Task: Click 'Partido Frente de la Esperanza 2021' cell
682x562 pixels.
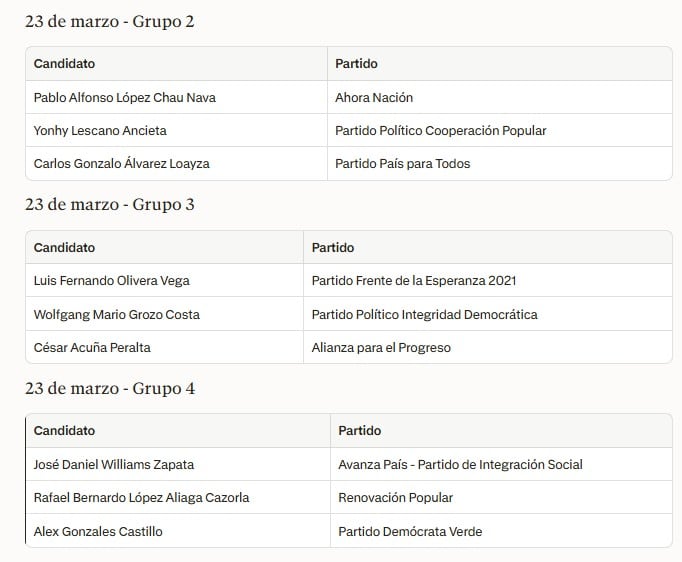Action: 488,281
